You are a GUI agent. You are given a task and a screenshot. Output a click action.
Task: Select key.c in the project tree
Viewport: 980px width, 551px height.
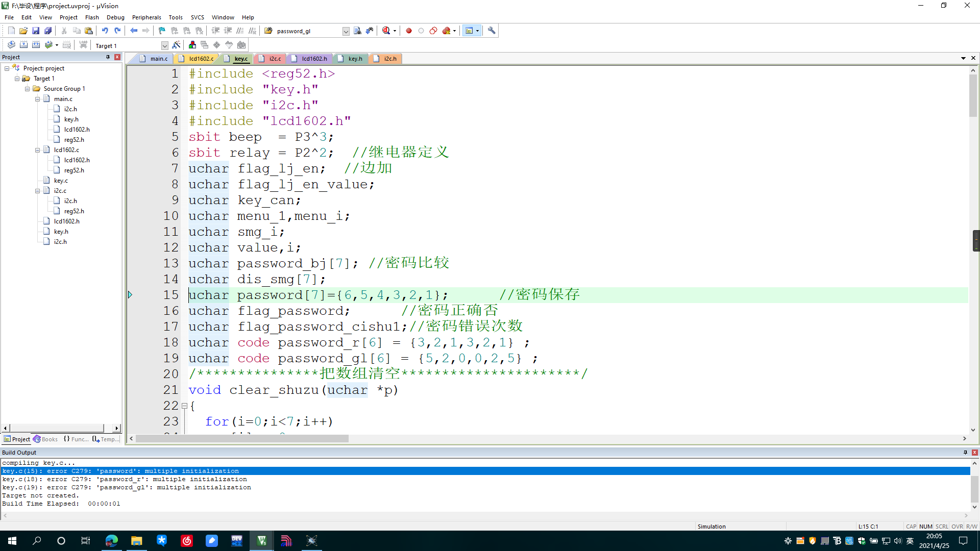61,181
